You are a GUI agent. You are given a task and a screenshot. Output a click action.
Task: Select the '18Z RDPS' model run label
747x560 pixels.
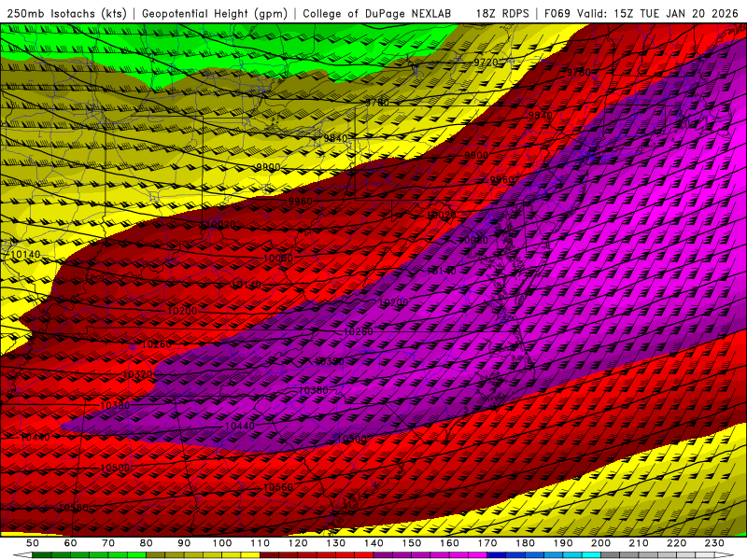click(502, 14)
